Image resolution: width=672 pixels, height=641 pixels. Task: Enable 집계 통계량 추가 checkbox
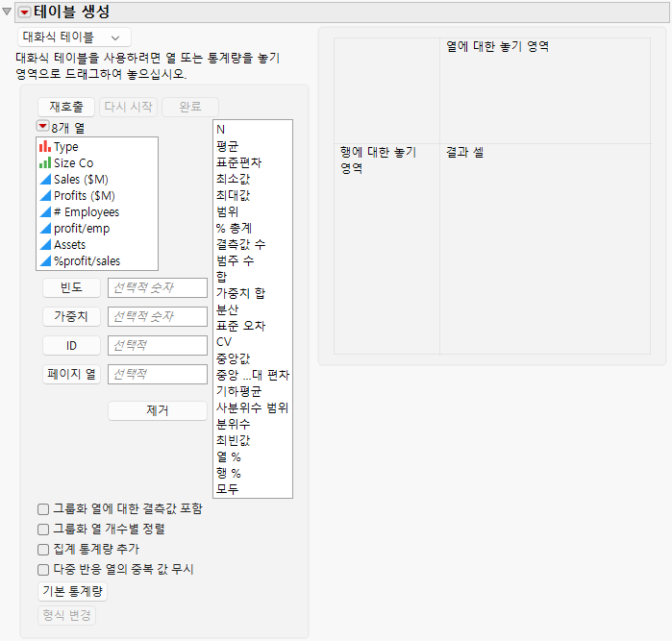(x=43, y=550)
